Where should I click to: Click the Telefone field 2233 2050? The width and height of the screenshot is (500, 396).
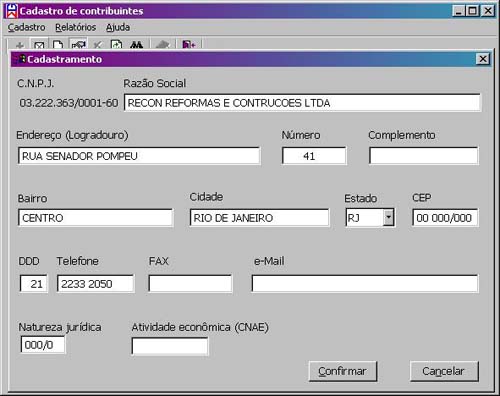pyautogui.click(x=96, y=284)
